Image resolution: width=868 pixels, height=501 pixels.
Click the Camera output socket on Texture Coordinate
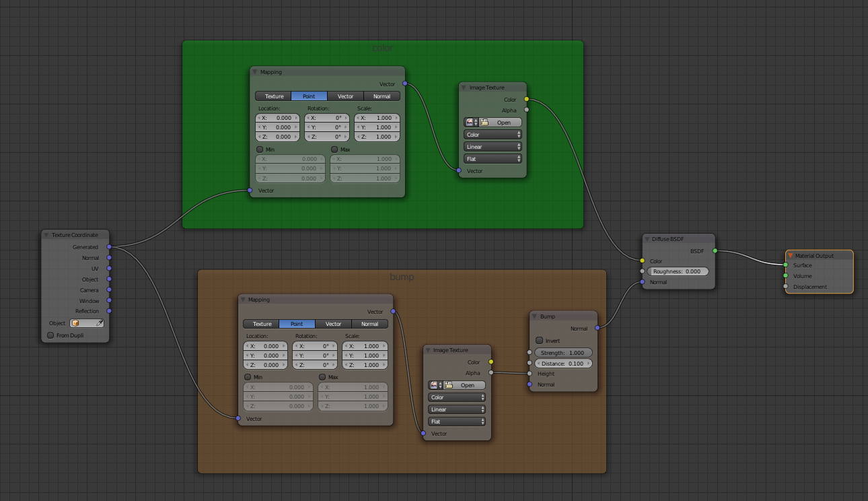tap(109, 290)
